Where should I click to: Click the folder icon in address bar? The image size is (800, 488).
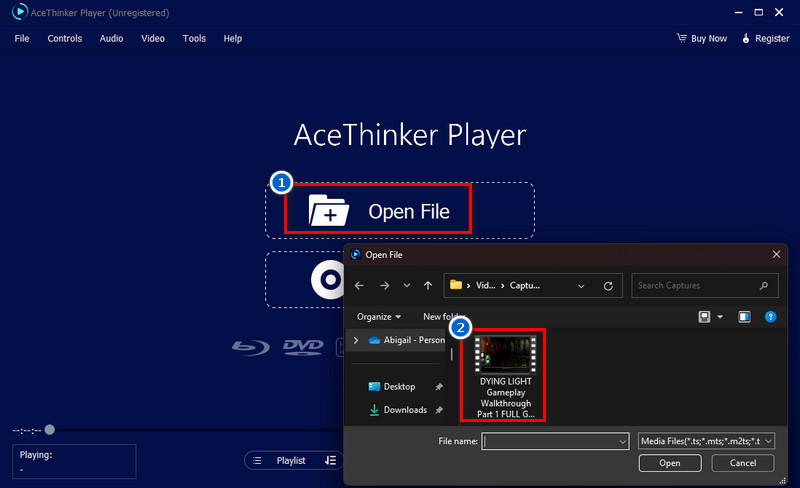(x=456, y=285)
